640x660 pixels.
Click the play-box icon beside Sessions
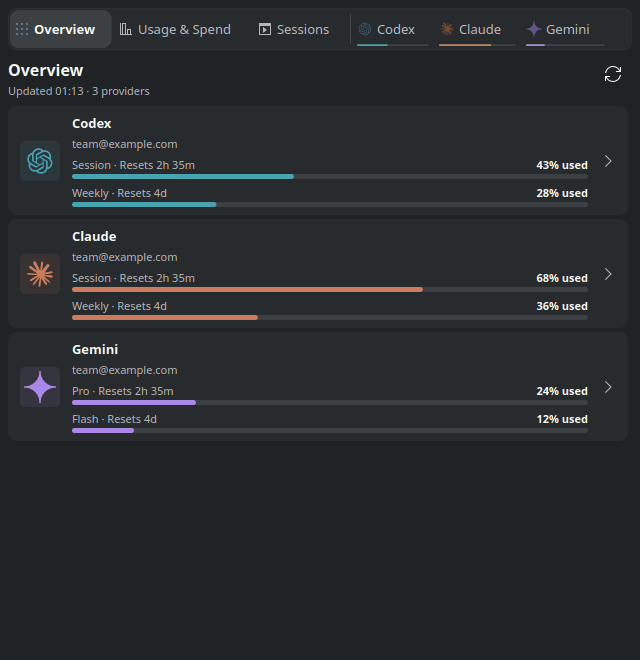click(265, 29)
